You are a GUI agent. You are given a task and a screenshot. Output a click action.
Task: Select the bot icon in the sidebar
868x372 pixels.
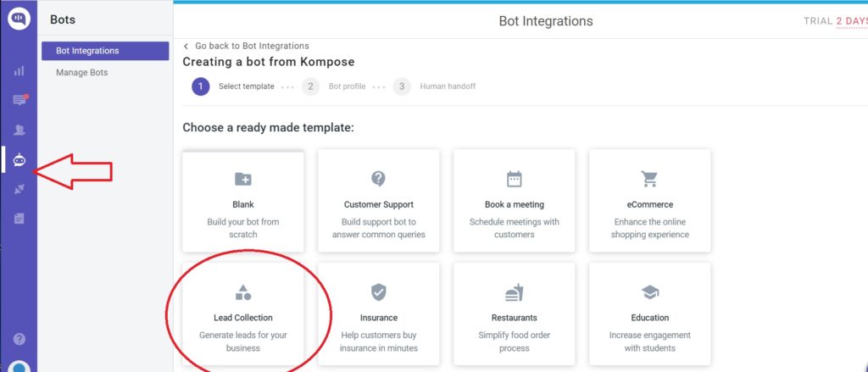pyautogui.click(x=19, y=159)
